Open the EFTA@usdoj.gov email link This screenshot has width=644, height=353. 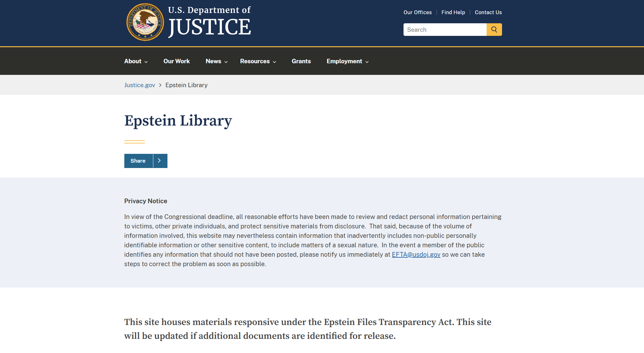coord(416,255)
